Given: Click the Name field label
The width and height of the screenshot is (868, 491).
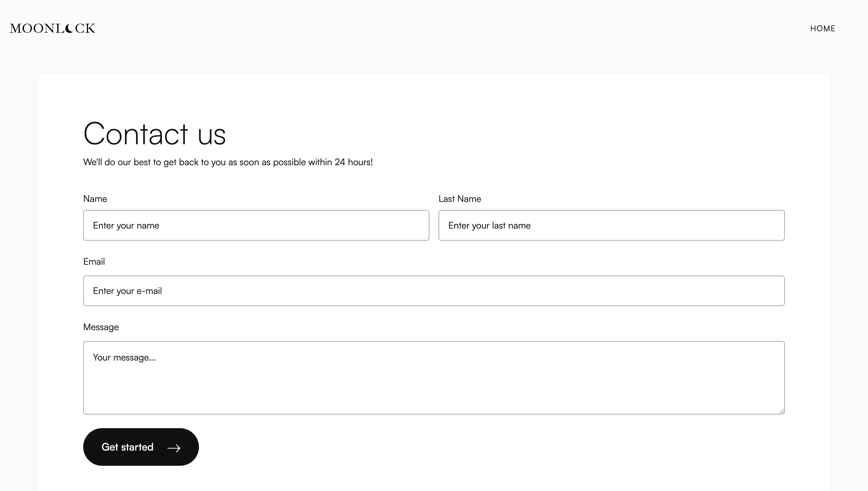Looking at the screenshot, I should (95, 199).
